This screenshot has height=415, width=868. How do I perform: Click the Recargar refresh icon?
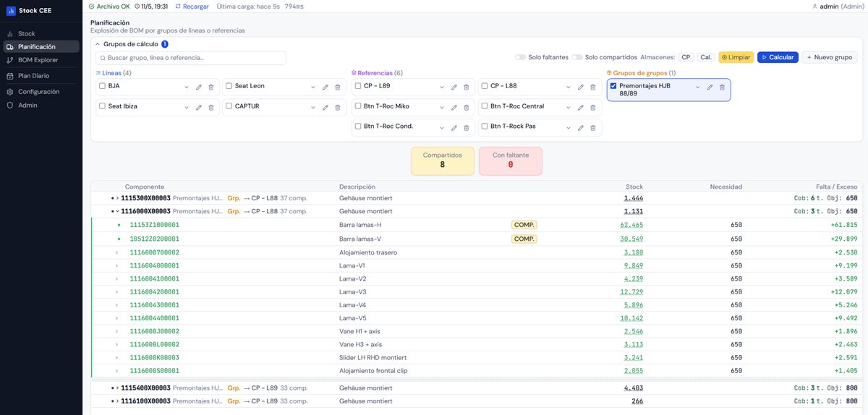pyautogui.click(x=178, y=7)
